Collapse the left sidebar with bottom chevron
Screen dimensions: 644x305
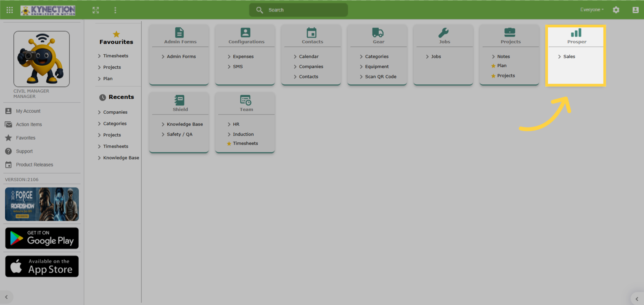pos(6,297)
